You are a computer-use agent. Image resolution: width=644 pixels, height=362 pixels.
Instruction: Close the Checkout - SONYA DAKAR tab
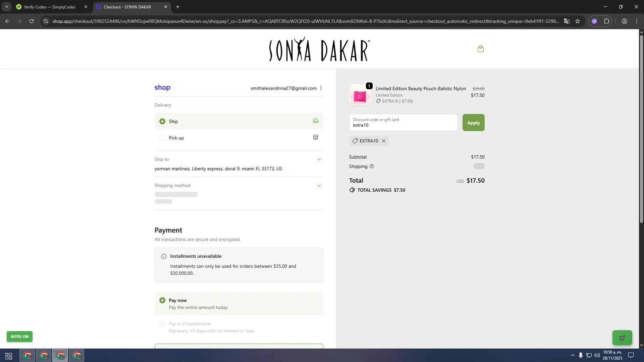coord(166,7)
